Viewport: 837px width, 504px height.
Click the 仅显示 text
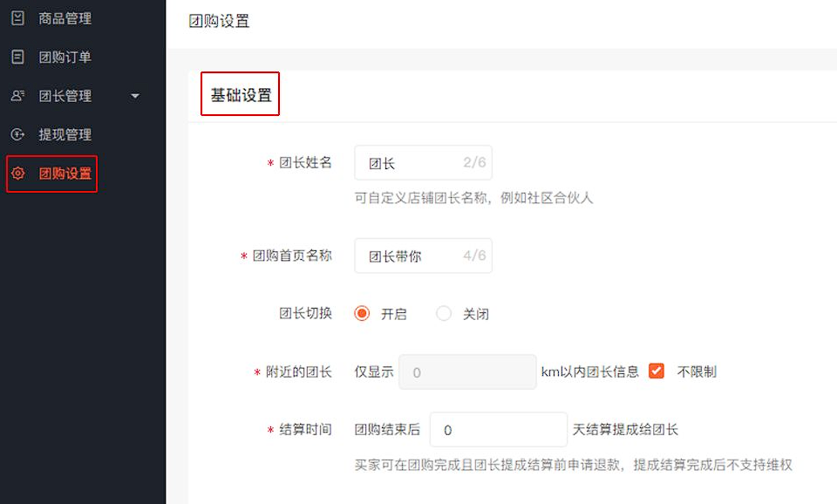click(374, 371)
